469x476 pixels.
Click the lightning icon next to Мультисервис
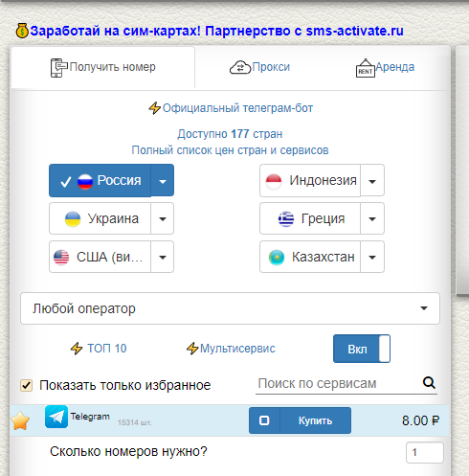coord(192,349)
